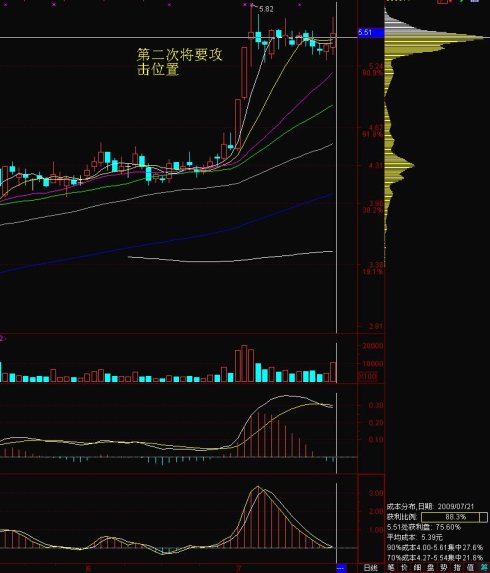Viewport: 490px width, 573px height.
Task: Select the 5.82 high price label
Action: (x=266, y=9)
